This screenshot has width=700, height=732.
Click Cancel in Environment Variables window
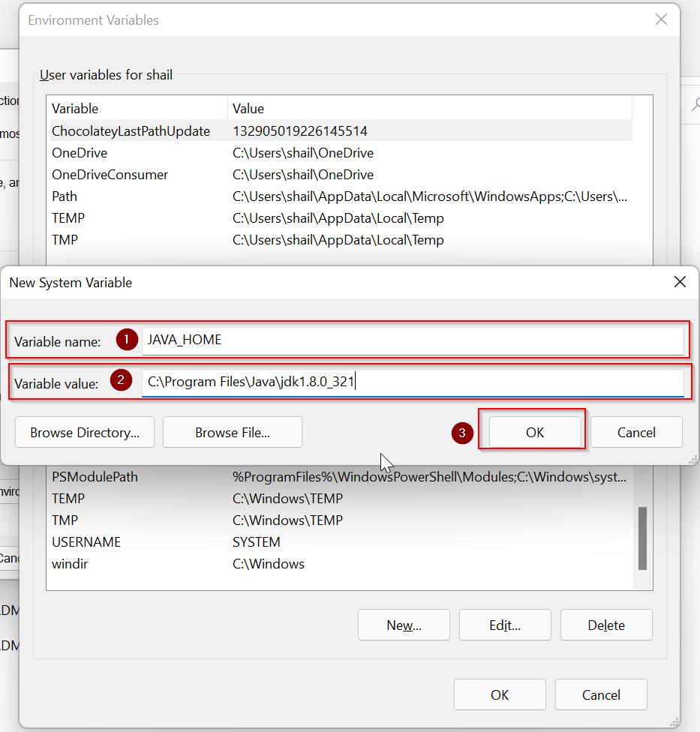(600, 694)
